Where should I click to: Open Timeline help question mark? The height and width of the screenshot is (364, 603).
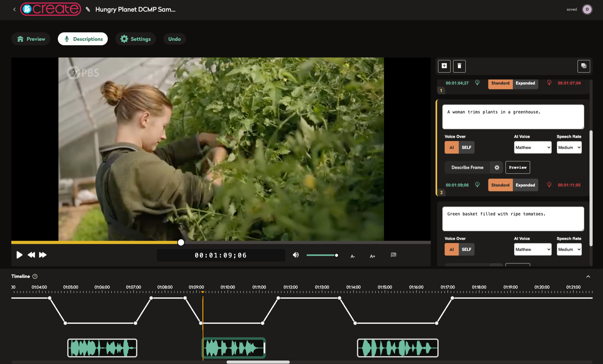pos(35,276)
